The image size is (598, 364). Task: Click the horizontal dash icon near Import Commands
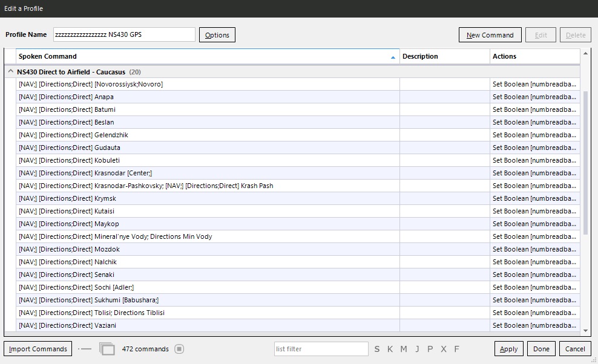point(85,349)
